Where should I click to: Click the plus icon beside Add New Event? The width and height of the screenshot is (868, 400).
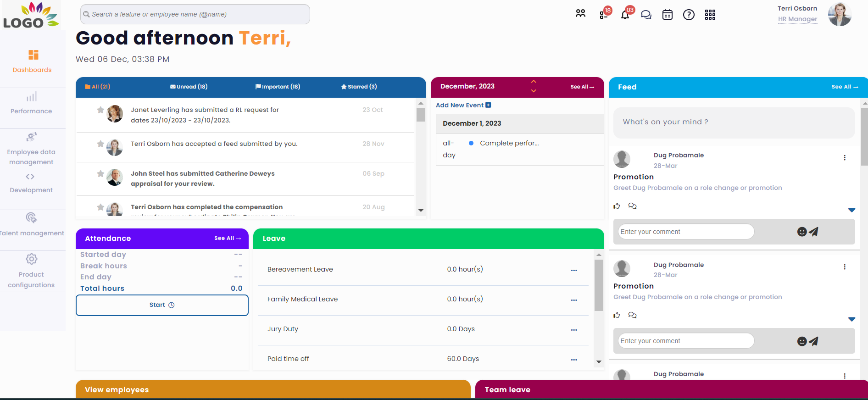[488, 105]
